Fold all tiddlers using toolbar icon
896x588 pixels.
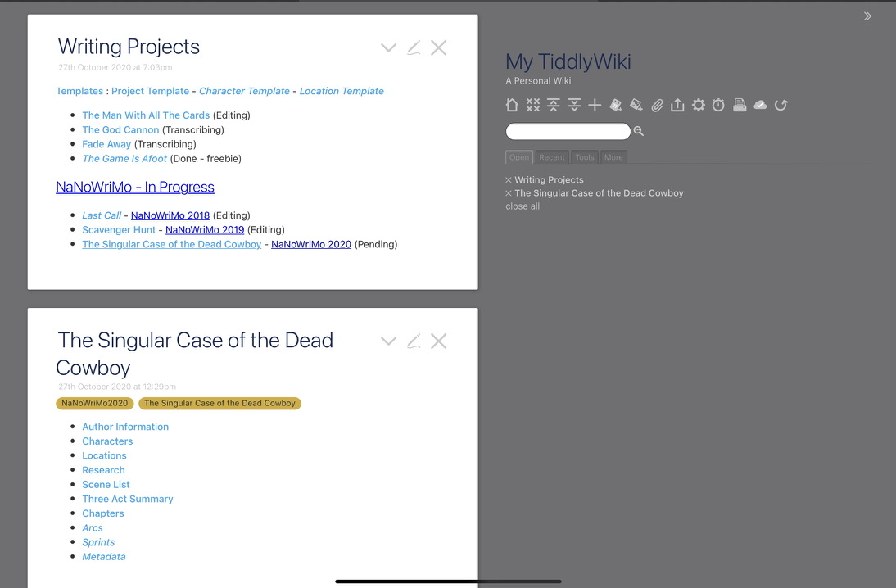(x=554, y=105)
